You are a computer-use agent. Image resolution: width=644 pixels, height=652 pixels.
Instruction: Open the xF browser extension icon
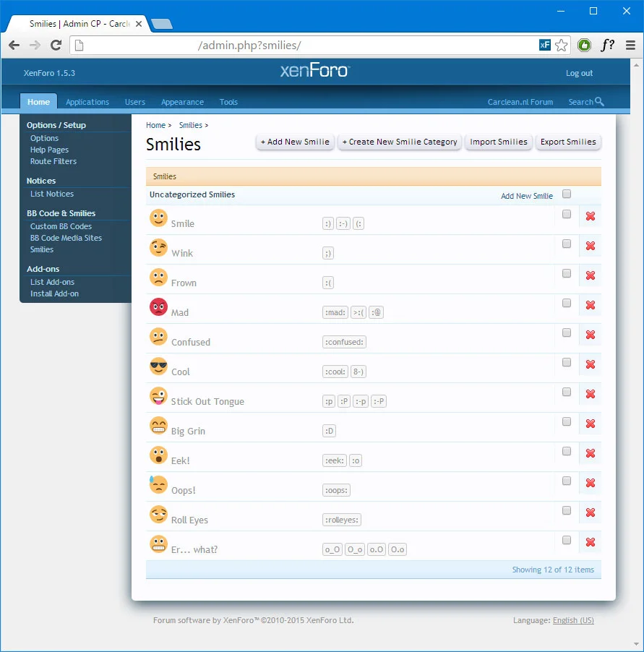[545, 45]
